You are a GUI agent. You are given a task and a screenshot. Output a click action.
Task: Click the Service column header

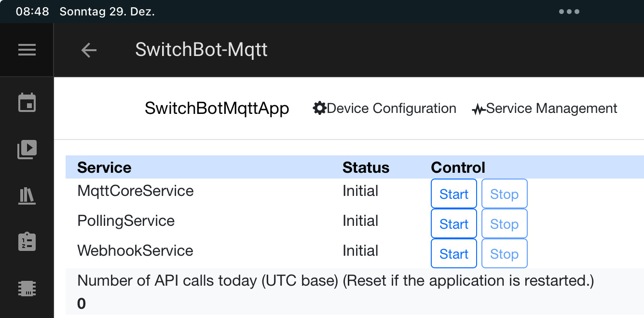tap(104, 167)
